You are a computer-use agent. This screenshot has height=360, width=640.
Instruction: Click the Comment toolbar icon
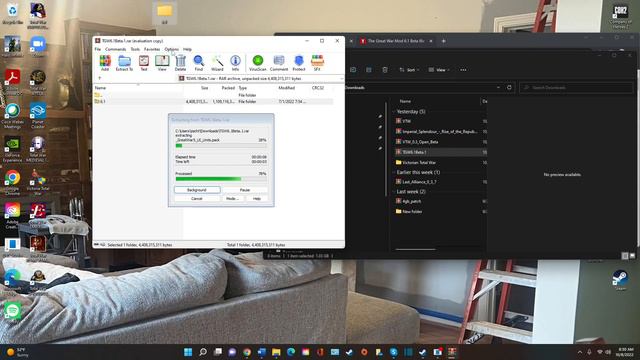point(279,63)
